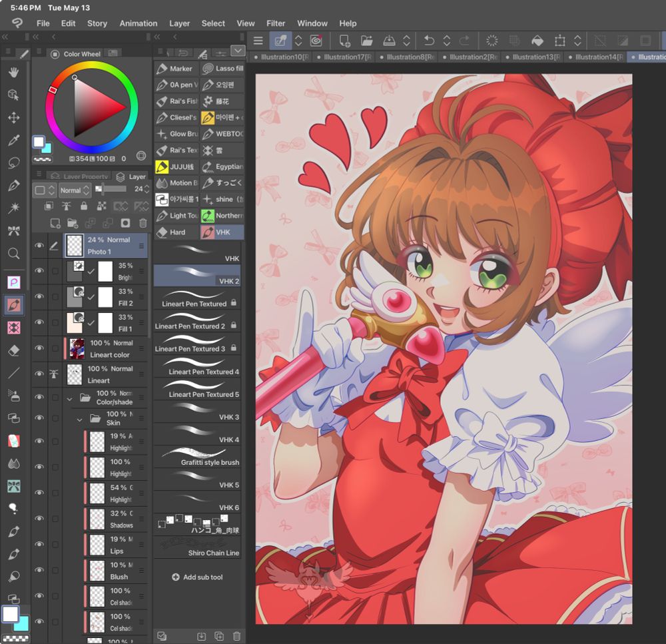Switch to the Illustration13 tab
The height and width of the screenshot is (644, 666).
click(x=533, y=57)
